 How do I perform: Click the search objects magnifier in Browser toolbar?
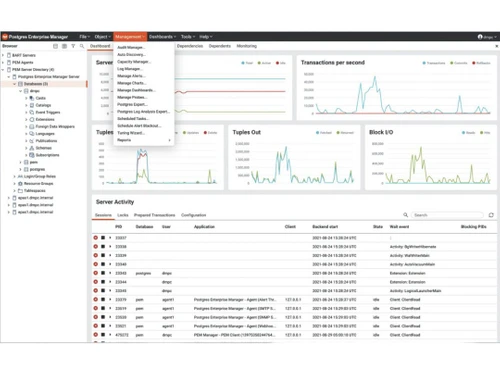pos(82,46)
